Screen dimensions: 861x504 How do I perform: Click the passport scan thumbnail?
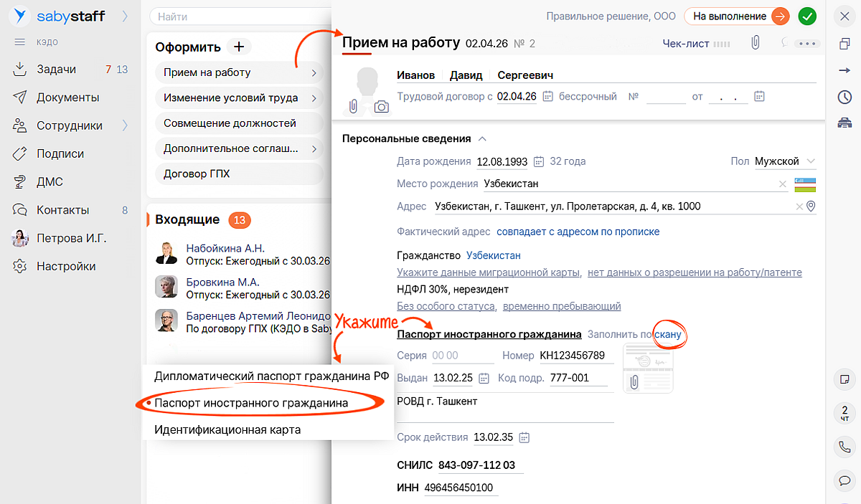(x=648, y=368)
